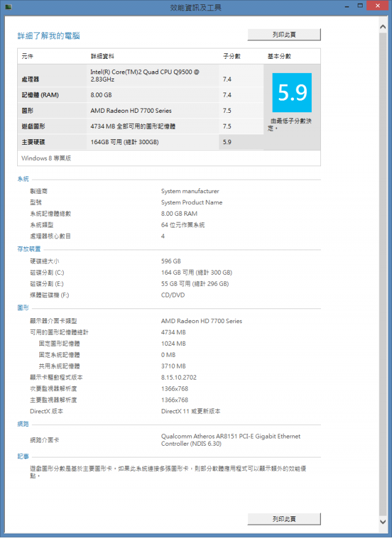Click the 55 GB 可用 (總計 296 GB) value
The height and width of the screenshot is (539, 392).
pyautogui.click(x=195, y=284)
